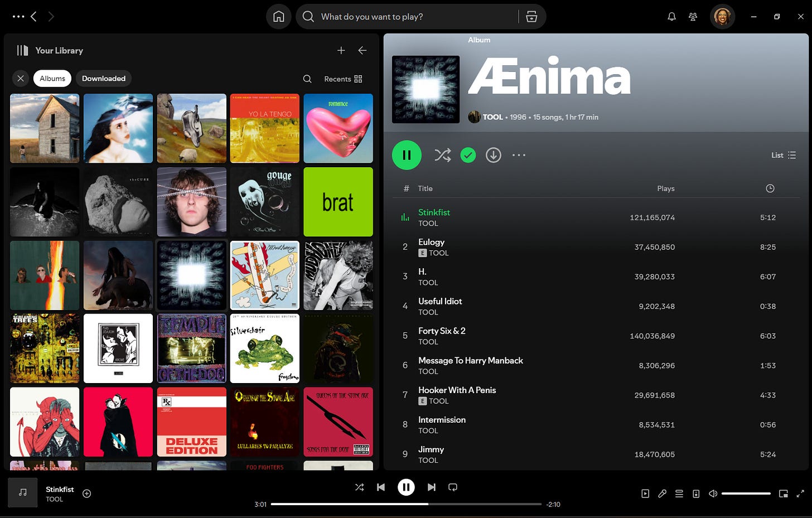Screen dimensions: 812x518
Task: Select the track Useful Idiot
Action: [x=597, y=306]
